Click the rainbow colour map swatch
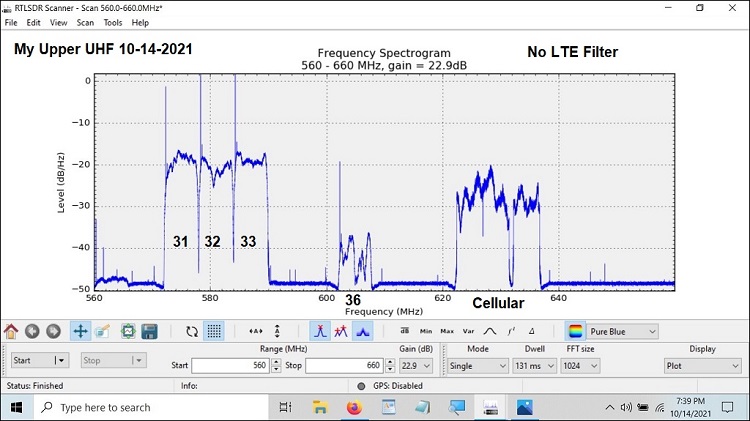This screenshot has width=750, height=421. point(575,331)
